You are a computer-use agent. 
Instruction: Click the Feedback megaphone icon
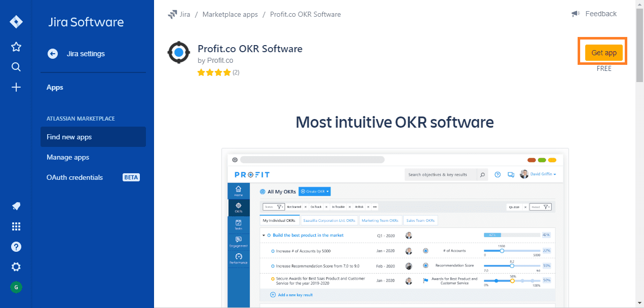pos(576,14)
